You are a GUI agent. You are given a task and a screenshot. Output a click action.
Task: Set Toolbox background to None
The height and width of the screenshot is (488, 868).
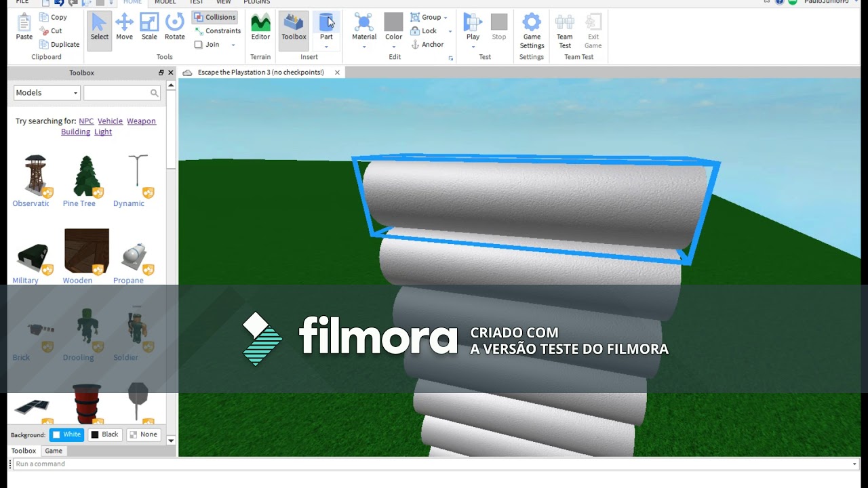tap(143, 434)
